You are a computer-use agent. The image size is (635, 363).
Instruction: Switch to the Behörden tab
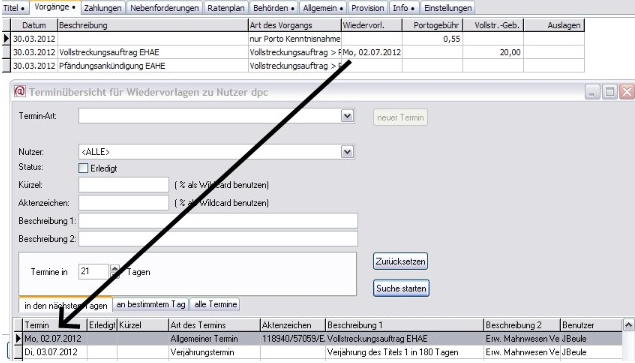273,8
